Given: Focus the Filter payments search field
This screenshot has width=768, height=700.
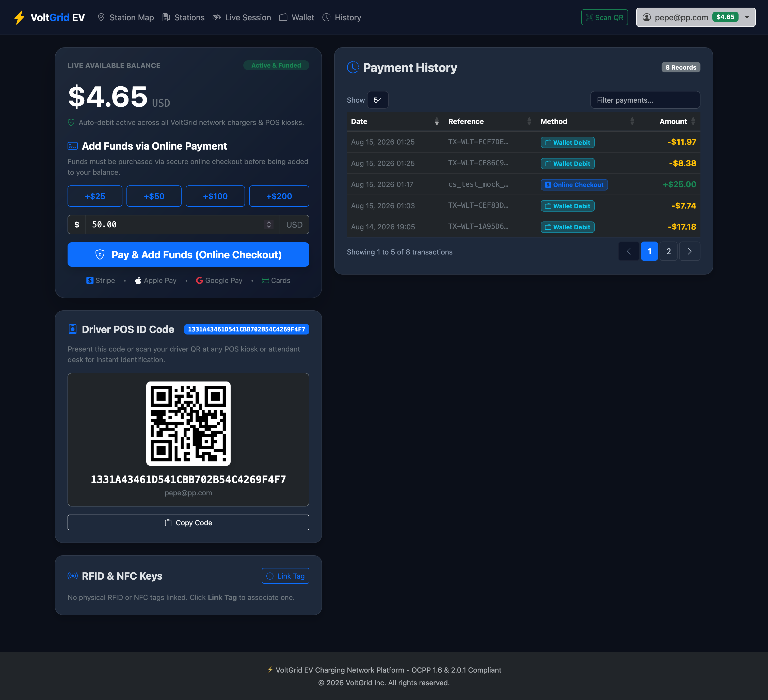Looking at the screenshot, I should tap(645, 100).
